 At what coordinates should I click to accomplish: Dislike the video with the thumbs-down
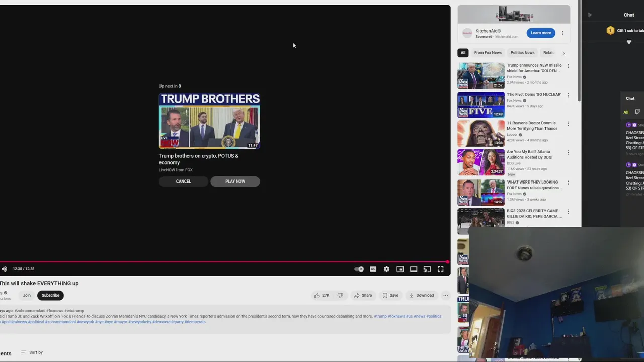tap(340, 295)
